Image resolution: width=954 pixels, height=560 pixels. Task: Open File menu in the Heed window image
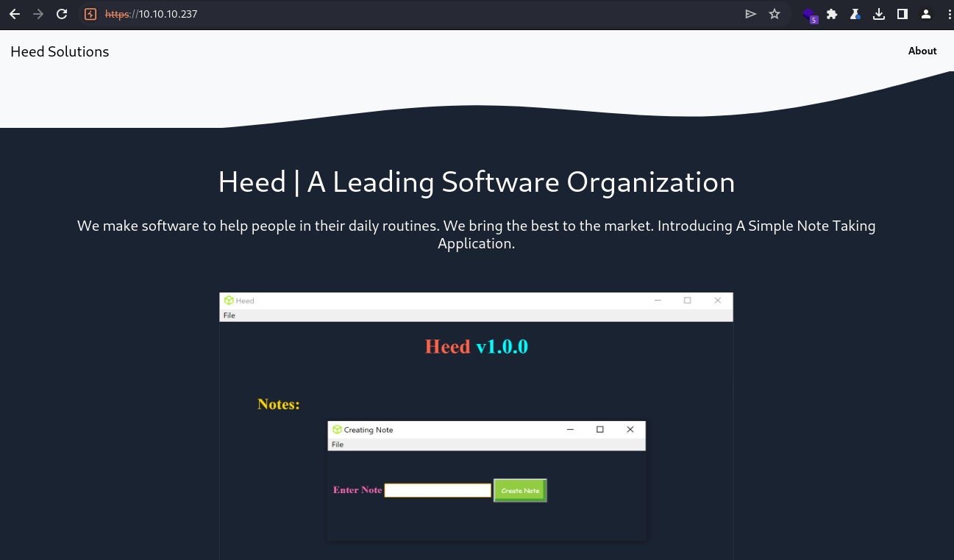coord(229,315)
